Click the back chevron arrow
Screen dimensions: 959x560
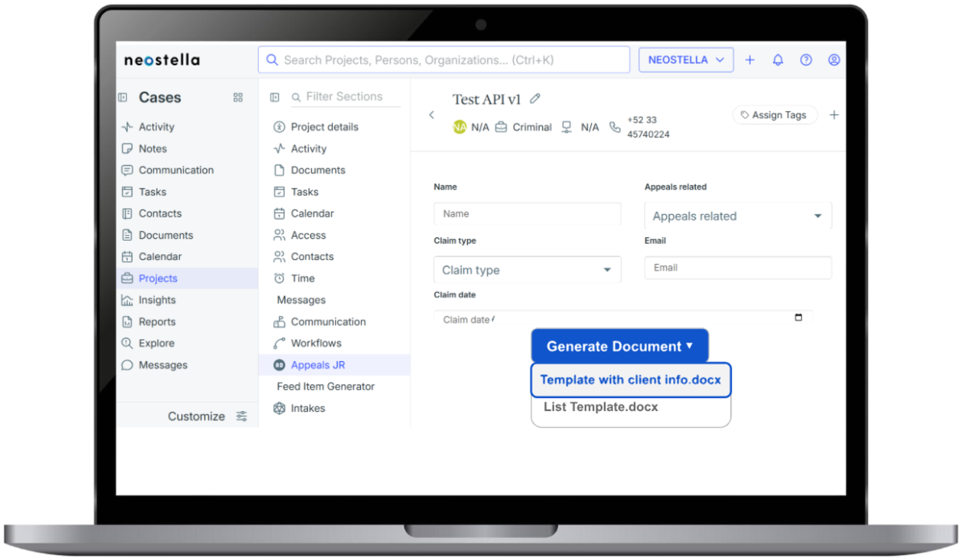point(432,115)
